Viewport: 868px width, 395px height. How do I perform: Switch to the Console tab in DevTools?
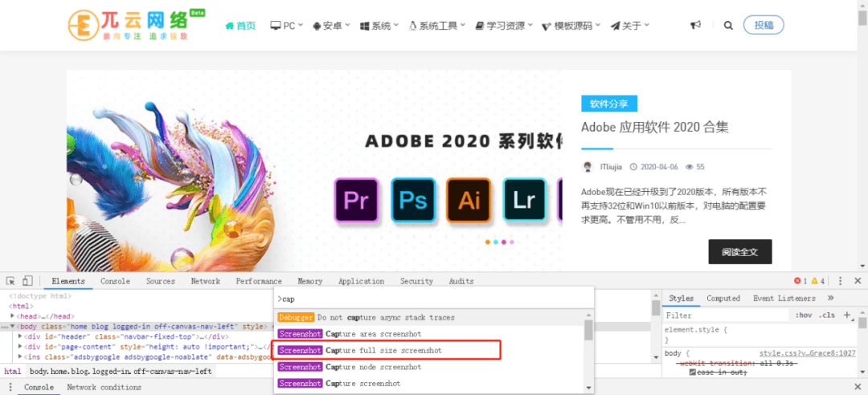(115, 281)
